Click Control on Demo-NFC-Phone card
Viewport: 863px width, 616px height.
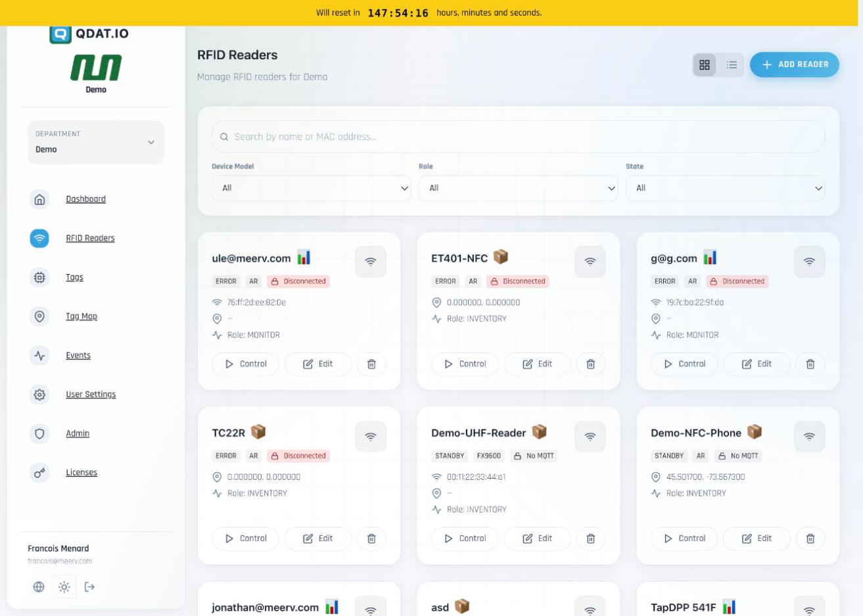coord(684,538)
